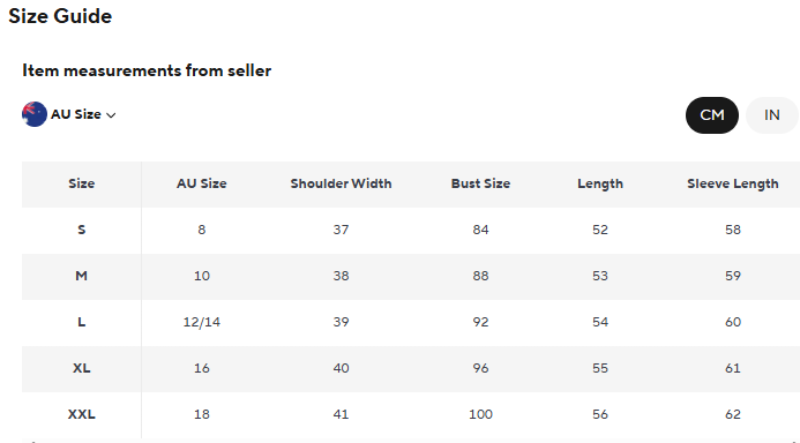Switch measurements to IN

pos(771,115)
